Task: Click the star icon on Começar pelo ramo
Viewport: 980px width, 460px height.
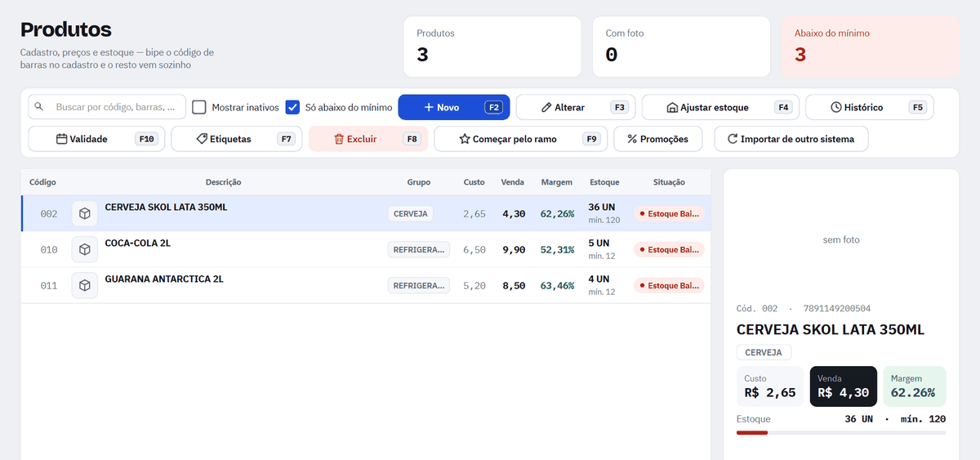Action: [465, 139]
